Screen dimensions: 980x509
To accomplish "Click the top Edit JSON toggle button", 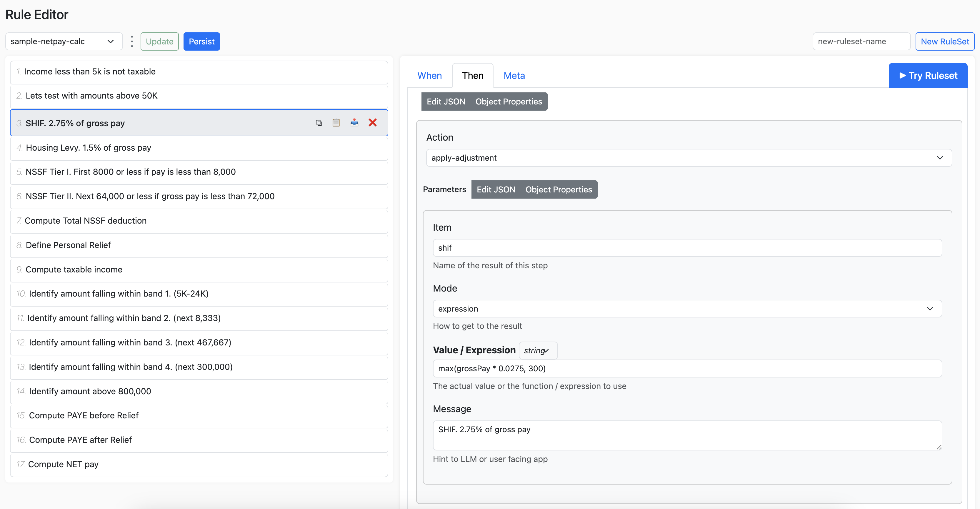I will click(446, 102).
